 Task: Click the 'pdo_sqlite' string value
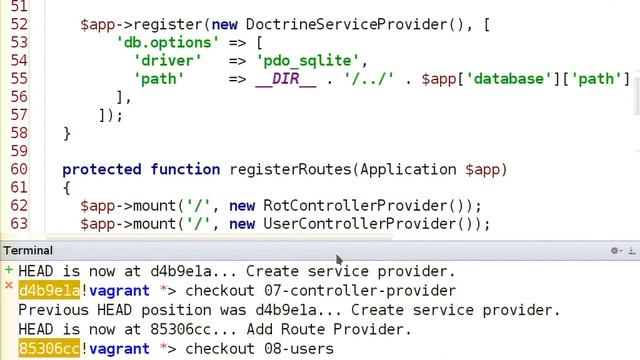pos(308,61)
